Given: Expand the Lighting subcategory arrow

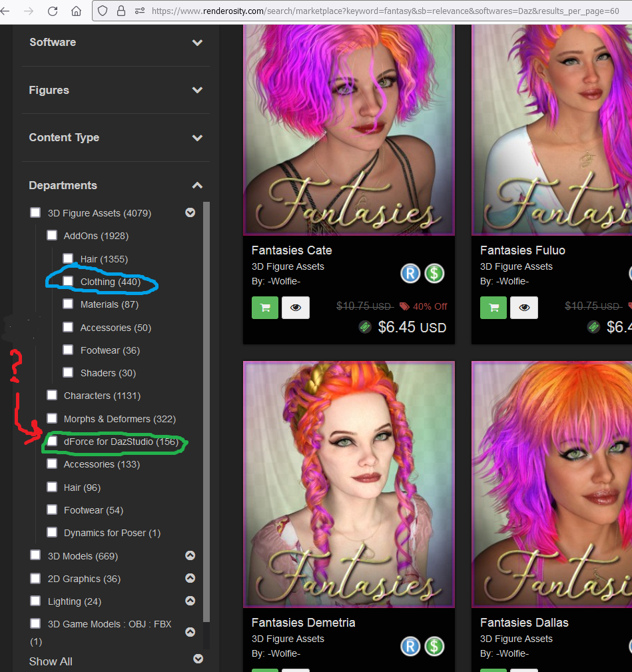Looking at the screenshot, I should click(x=190, y=601).
